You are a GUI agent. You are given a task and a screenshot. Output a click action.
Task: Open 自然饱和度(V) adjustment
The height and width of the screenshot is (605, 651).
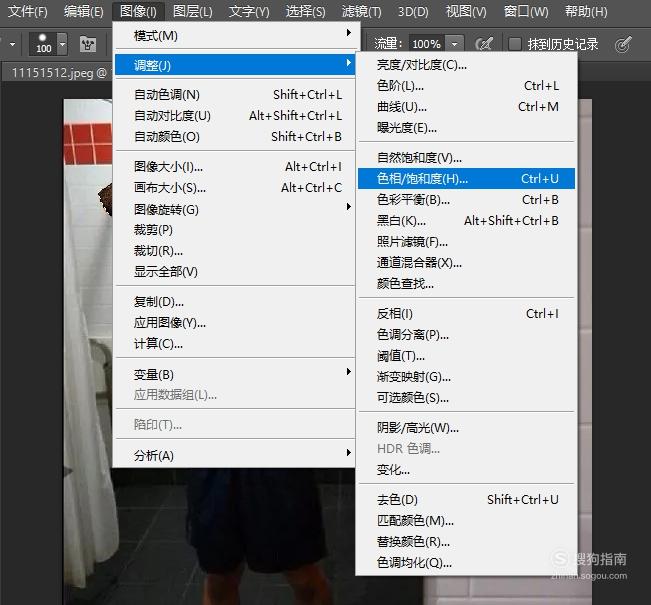[x=466, y=158]
